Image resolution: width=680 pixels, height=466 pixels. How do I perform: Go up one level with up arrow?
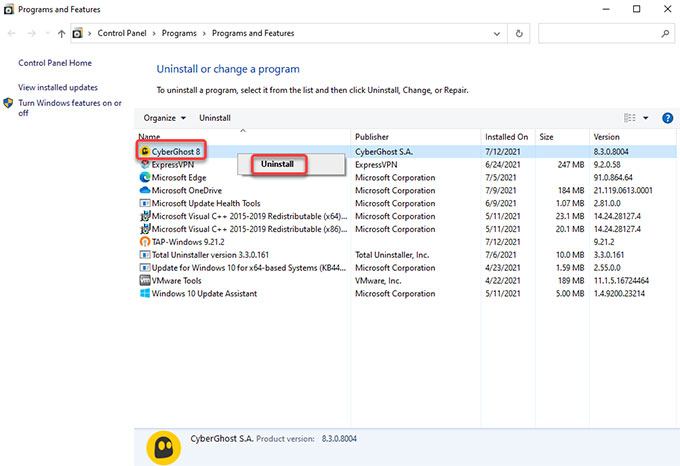point(61,33)
